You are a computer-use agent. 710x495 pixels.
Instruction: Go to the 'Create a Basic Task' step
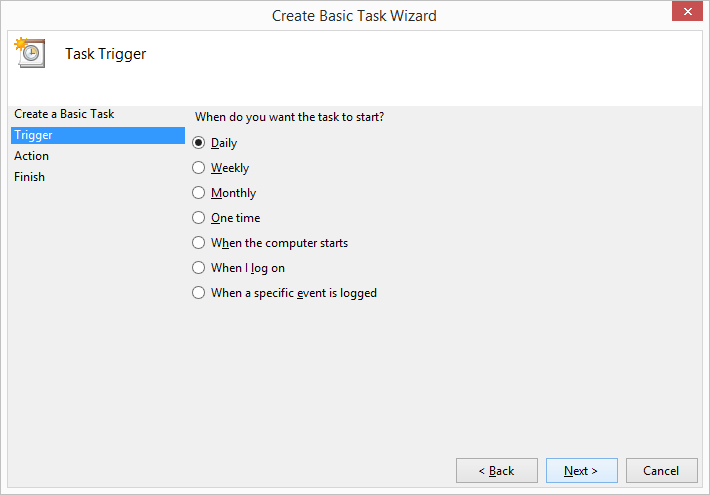click(x=64, y=114)
